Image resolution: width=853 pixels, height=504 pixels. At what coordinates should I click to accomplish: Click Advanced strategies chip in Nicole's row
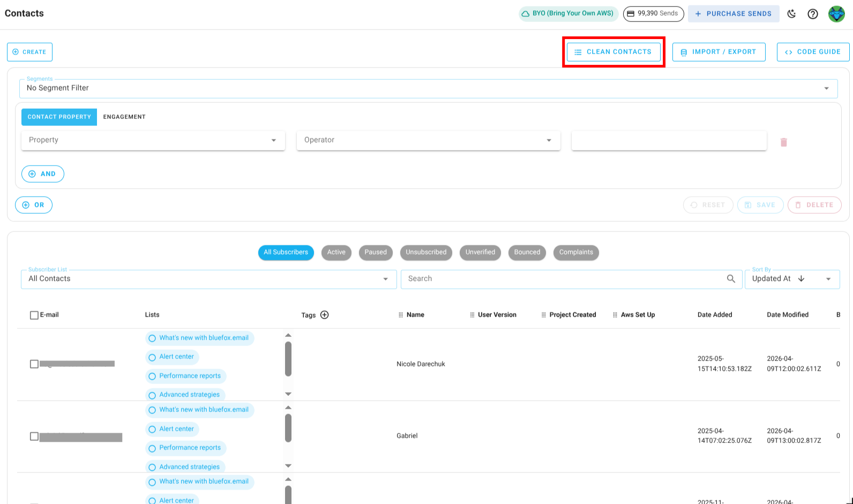pos(185,395)
